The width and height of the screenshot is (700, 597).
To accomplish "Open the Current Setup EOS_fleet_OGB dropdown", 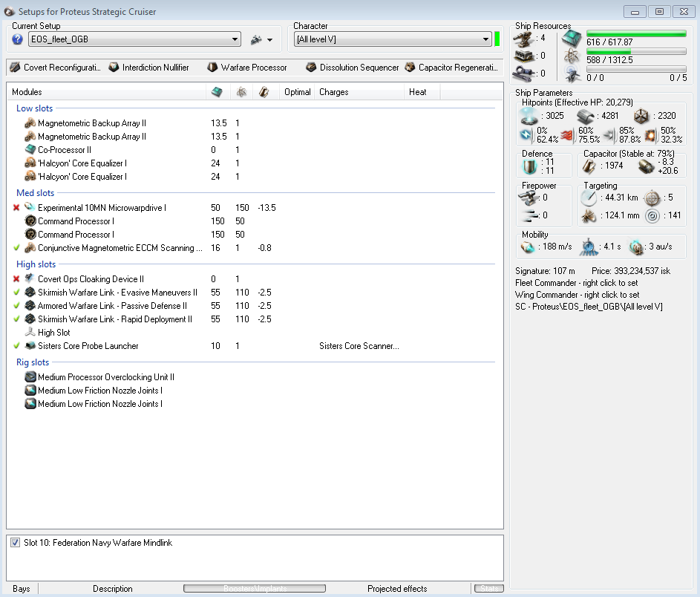I will [x=134, y=39].
